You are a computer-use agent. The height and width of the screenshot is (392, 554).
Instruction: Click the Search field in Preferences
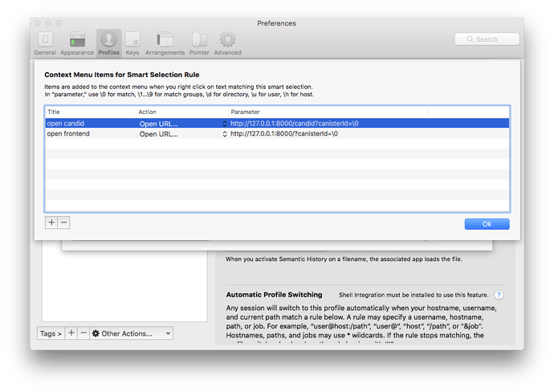point(487,39)
